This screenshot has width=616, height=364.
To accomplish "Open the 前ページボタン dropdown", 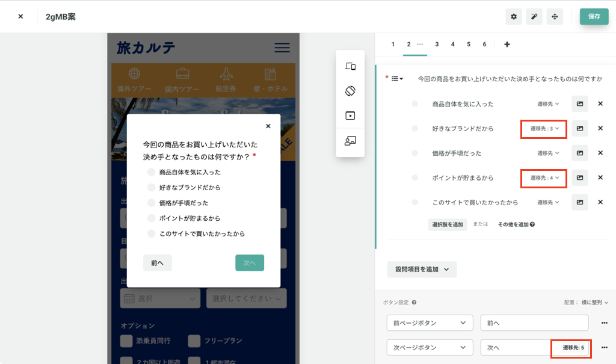I will coord(430,322).
